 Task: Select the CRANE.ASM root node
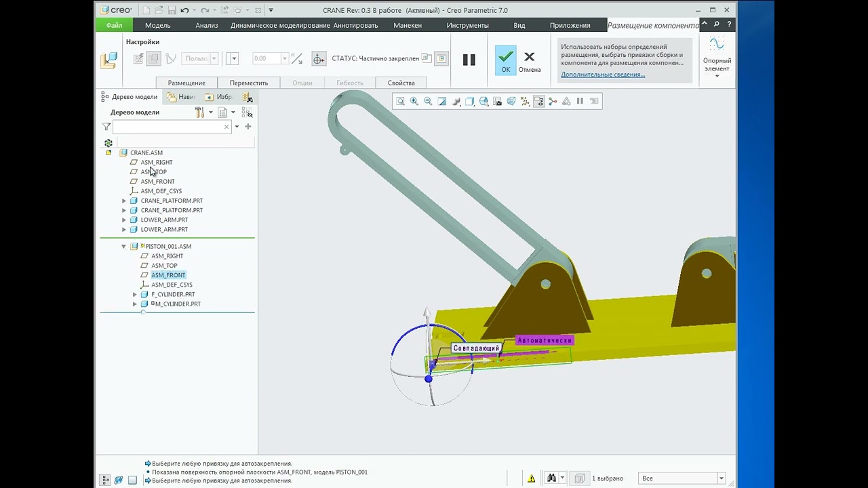146,152
